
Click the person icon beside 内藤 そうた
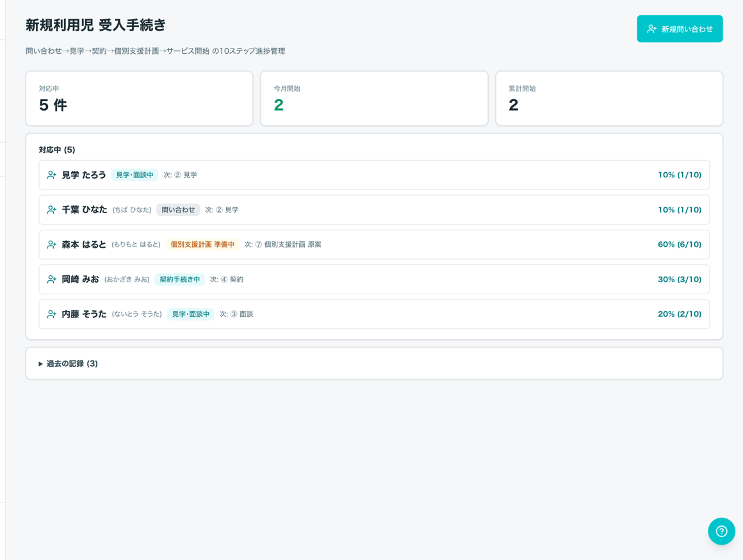[x=52, y=314]
